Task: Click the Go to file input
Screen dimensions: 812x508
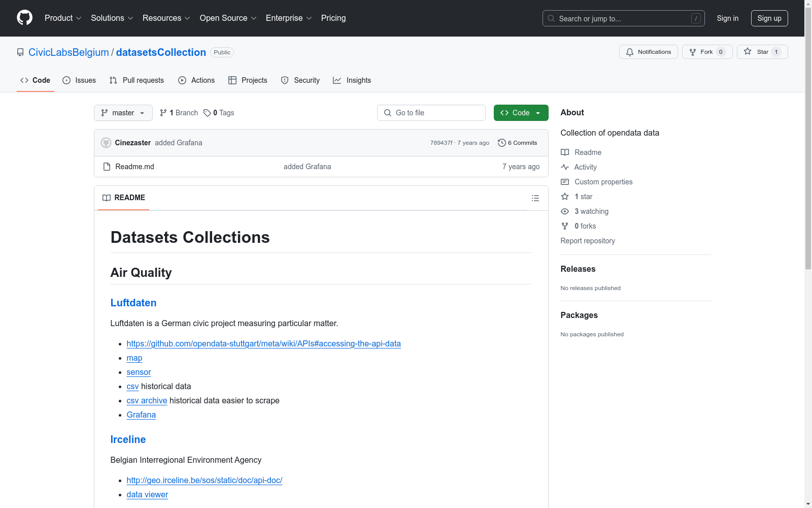Action: [431, 113]
